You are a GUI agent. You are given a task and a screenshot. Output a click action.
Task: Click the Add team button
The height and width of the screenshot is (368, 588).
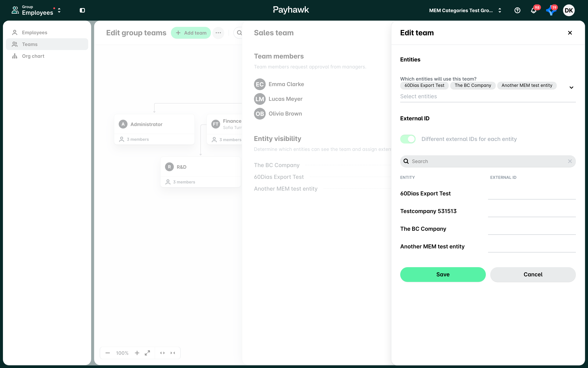pos(191,33)
